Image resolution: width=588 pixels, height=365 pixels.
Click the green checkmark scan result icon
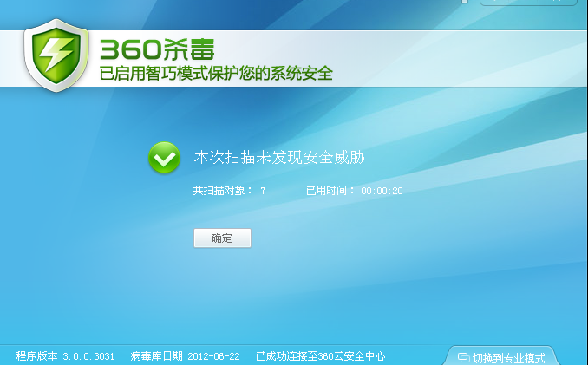coord(164,158)
